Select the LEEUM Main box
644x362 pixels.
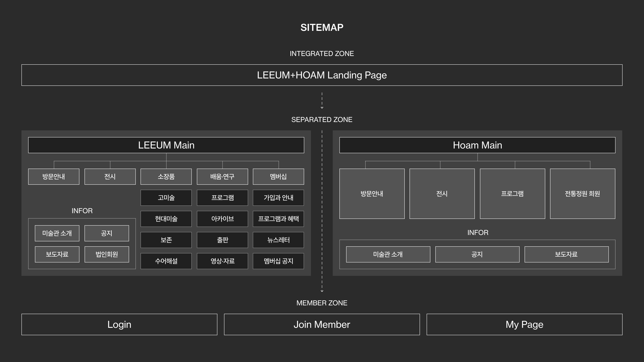[x=166, y=145]
